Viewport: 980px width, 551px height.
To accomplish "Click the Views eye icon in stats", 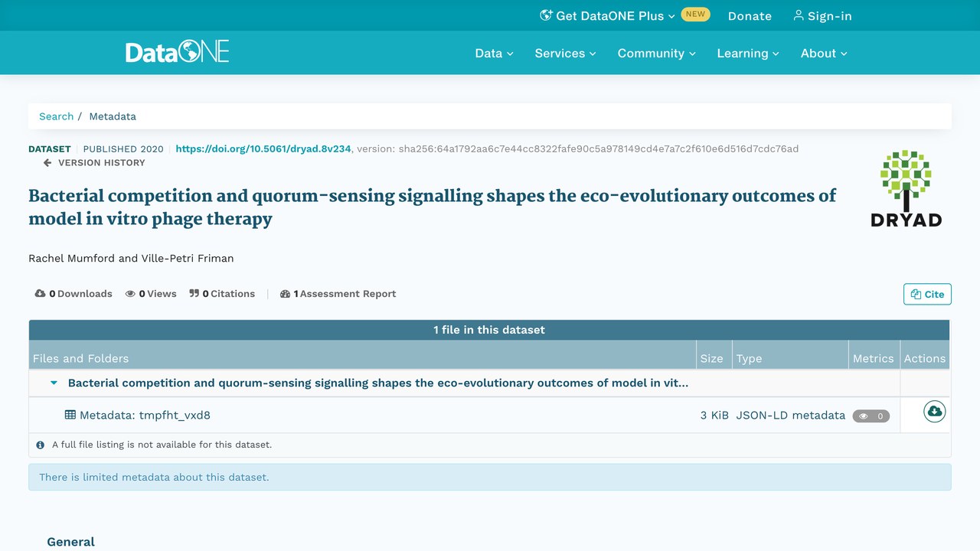I will pos(131,294).
